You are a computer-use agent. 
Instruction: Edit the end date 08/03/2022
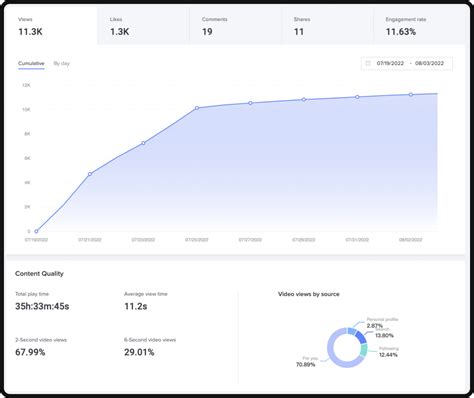(429, 63)
